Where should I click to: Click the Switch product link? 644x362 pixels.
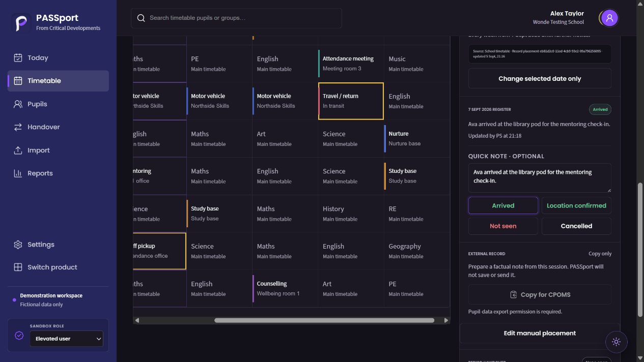[58, 267]
